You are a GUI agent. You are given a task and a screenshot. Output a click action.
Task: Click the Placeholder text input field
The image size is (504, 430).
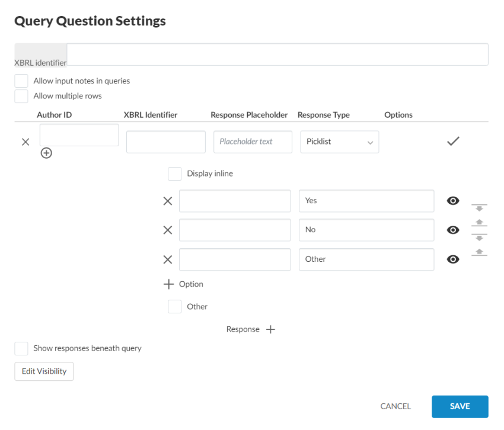(253, 142)
